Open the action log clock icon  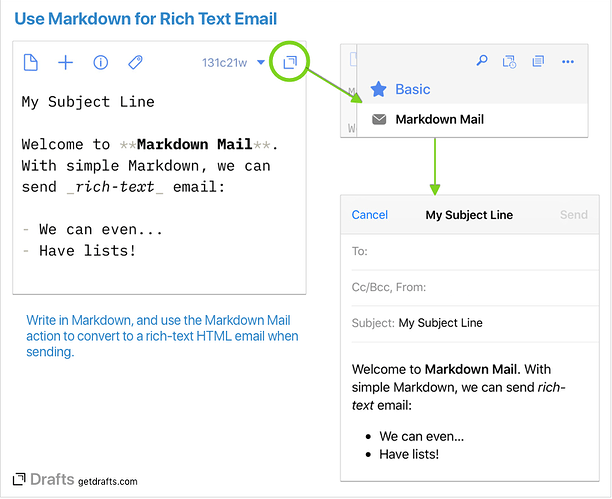(x=509, y=61)
